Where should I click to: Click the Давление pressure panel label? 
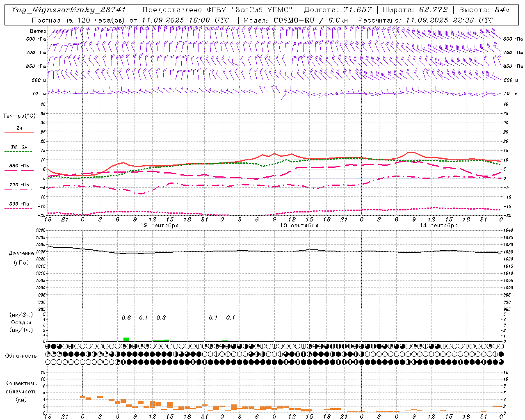tap(21, 253)
